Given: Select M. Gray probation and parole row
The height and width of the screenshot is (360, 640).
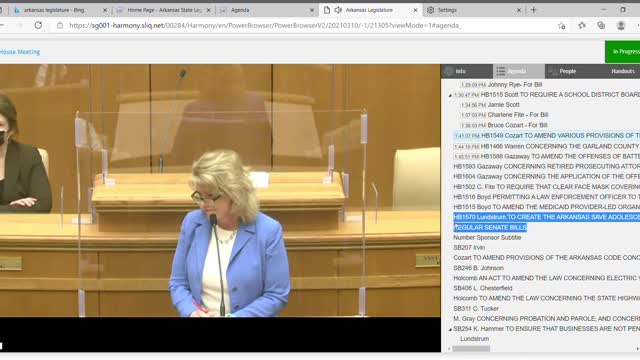Looking at the screenshot, I should [547, 318].
